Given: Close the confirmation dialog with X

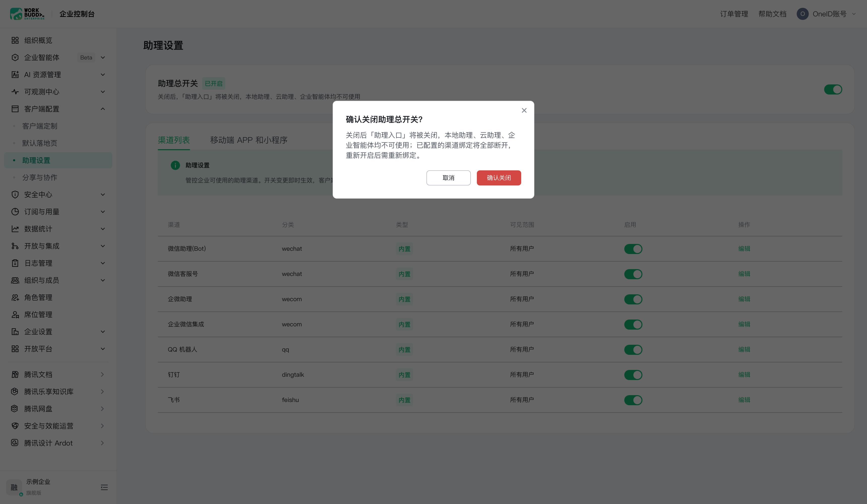Looking at the screenshot, I should [x=524, y=110].
